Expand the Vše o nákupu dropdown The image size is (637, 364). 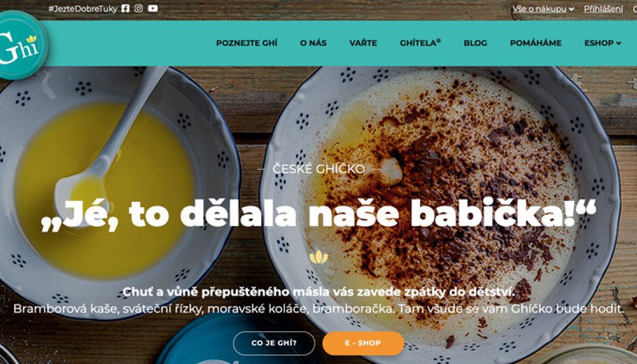(543, 9)
